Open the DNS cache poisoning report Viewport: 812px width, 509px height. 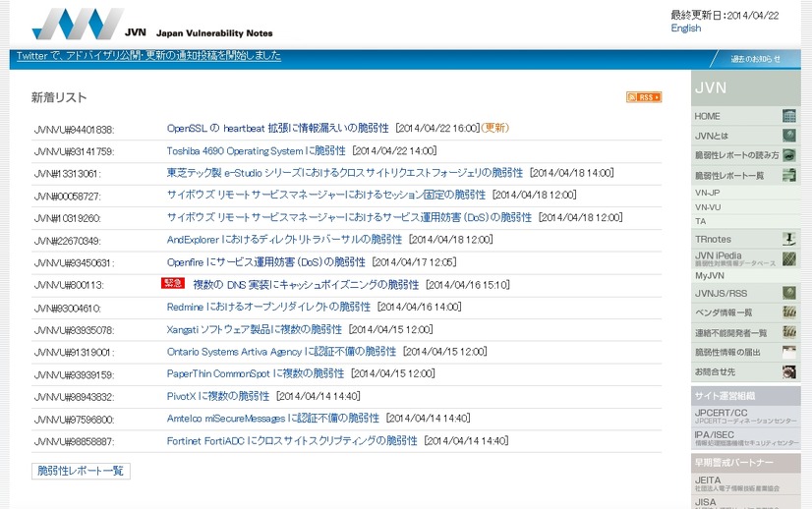pyautogui.click(x=306, y=284)
